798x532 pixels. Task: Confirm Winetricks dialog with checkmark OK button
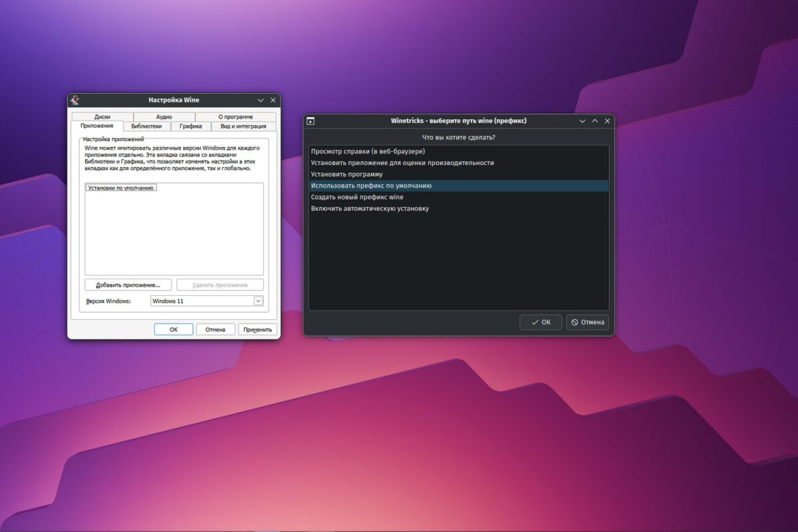[x=541, y=322]
